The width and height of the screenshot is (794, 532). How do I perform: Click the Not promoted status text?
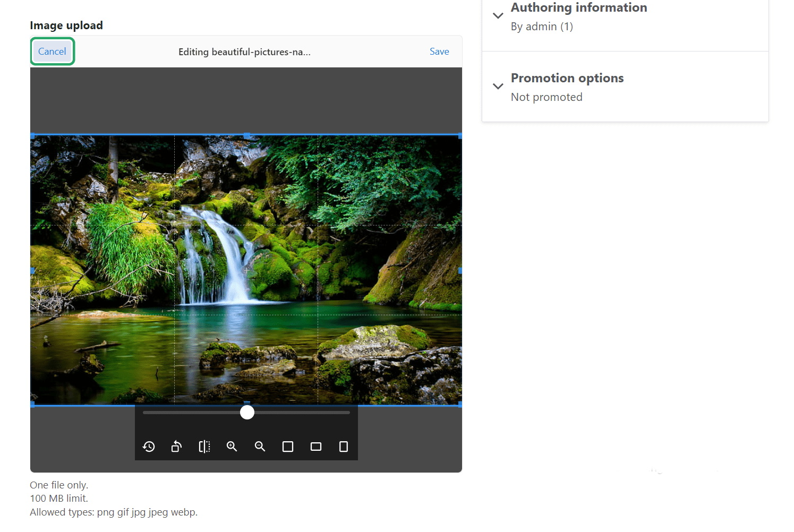[546, 97]
